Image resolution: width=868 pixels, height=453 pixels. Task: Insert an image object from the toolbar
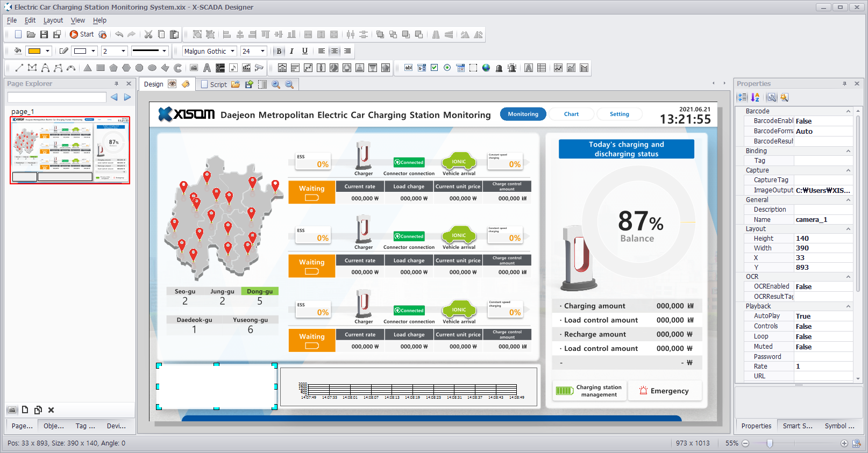click(x=194, y=68)
